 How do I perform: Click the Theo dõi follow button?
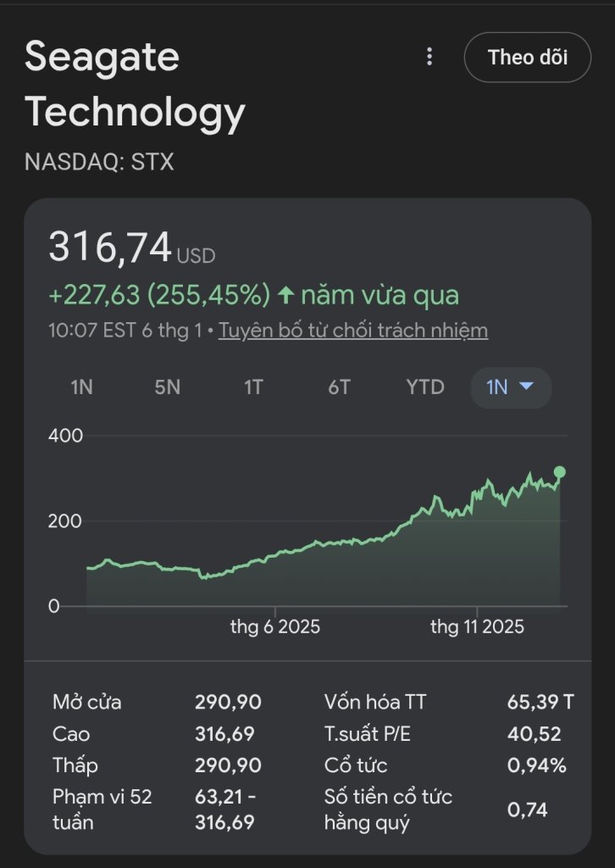(x=527, y=58)
